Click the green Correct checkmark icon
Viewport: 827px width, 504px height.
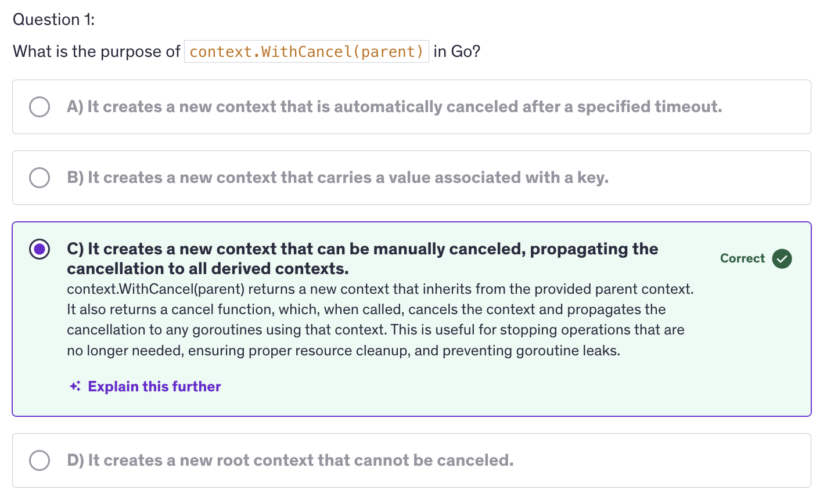(782, 258)
